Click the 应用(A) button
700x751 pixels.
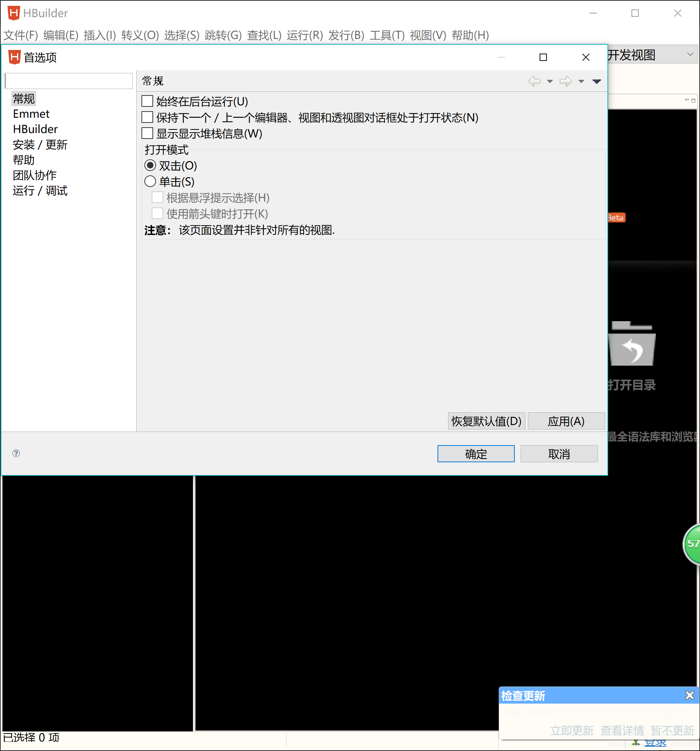click(x=566, y=421)
